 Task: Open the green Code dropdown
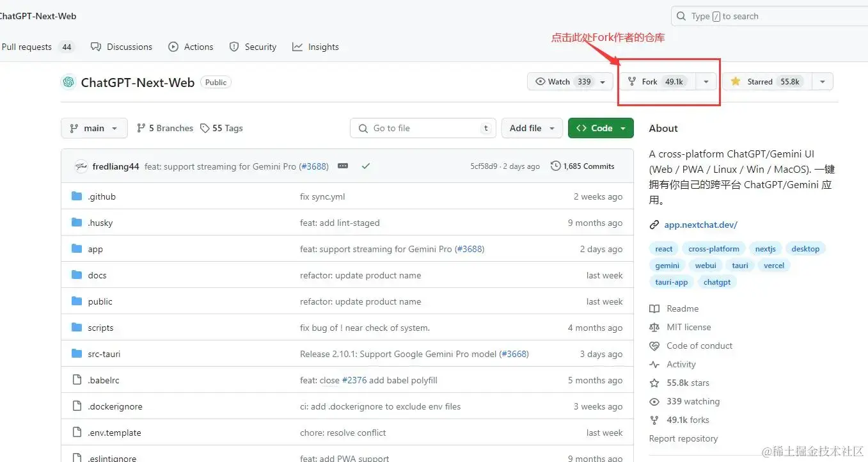(x=601, y=128)
